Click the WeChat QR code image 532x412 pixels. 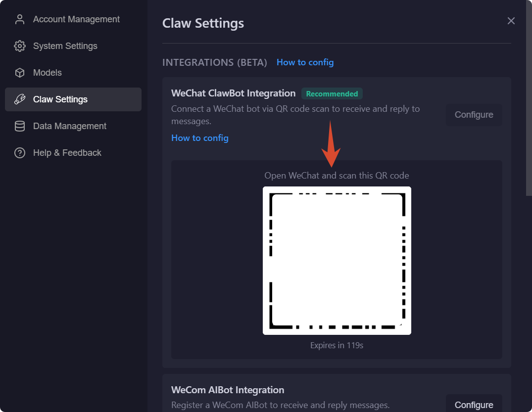pyautogui.click(x=337, y=261)
